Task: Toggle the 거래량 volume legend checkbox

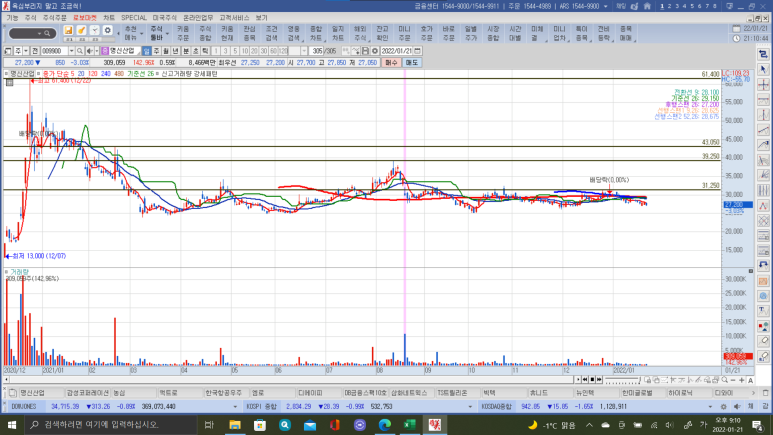Action: (x=6, y=272)
